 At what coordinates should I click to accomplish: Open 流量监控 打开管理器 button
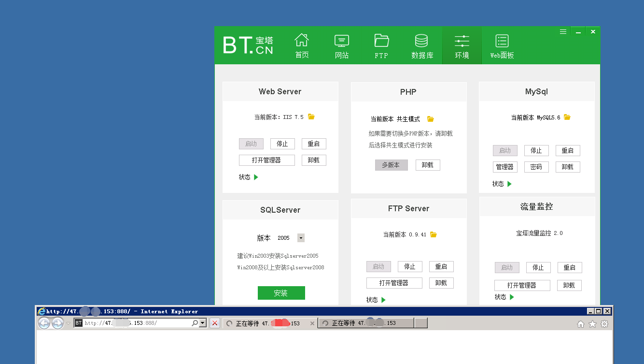coord(522,285)
